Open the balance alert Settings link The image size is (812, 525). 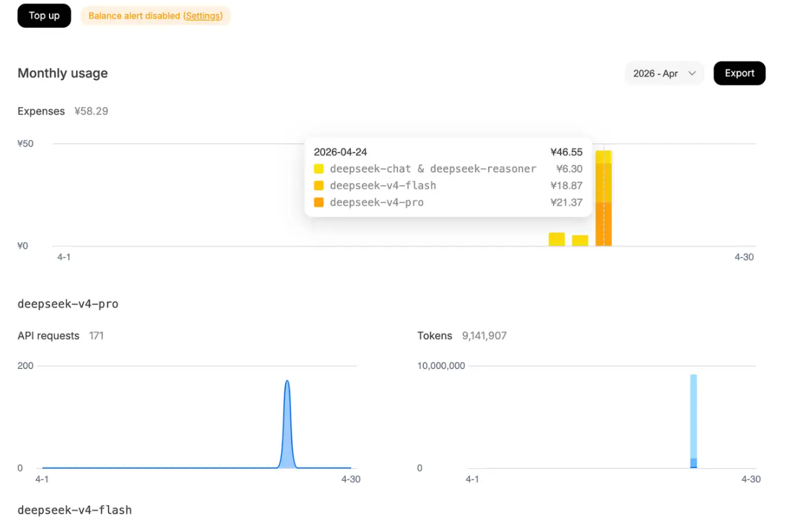click(x=203, y=16)
